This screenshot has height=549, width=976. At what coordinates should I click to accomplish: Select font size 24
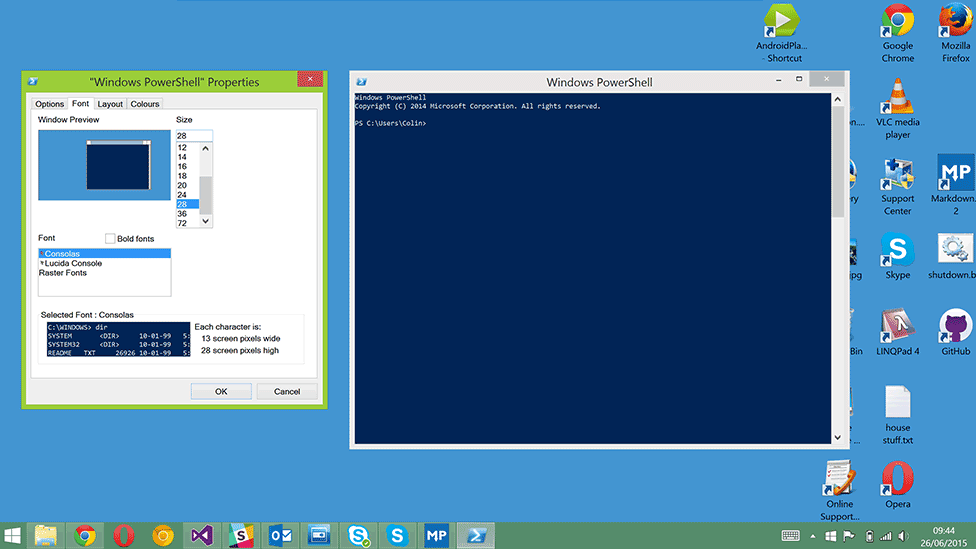click(x=187, y=195)
